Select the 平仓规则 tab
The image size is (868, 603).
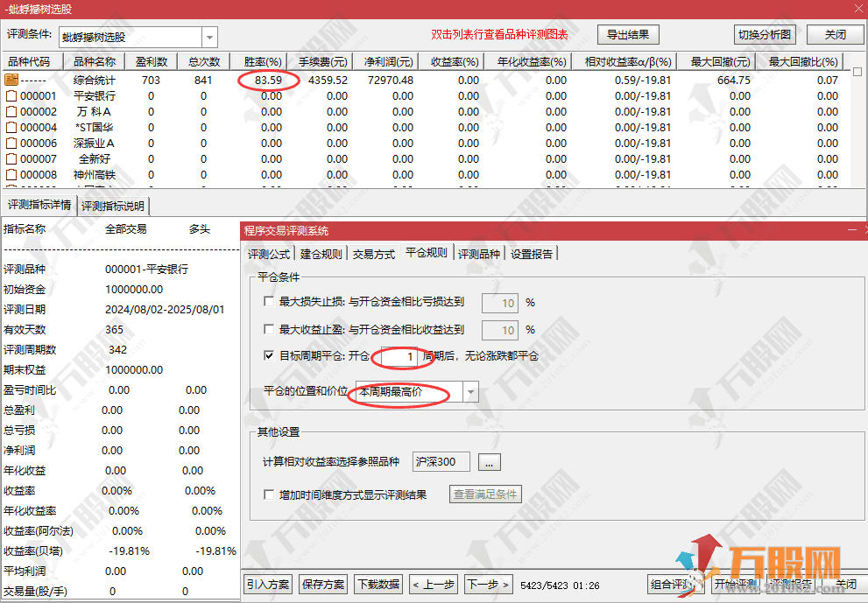pos(427,252)
